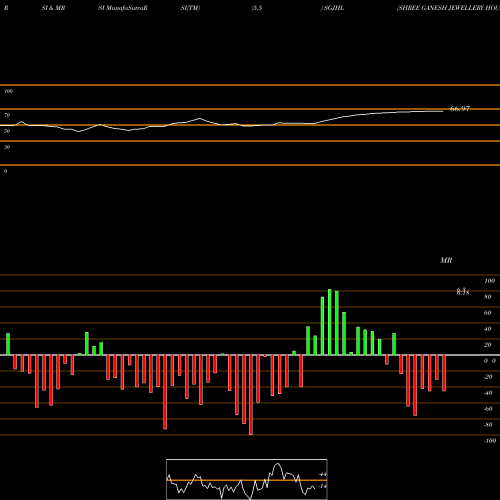This screenshot has width=500, height=500.
Task: Click the MR right-axis label 40
Action: point(488,329)
